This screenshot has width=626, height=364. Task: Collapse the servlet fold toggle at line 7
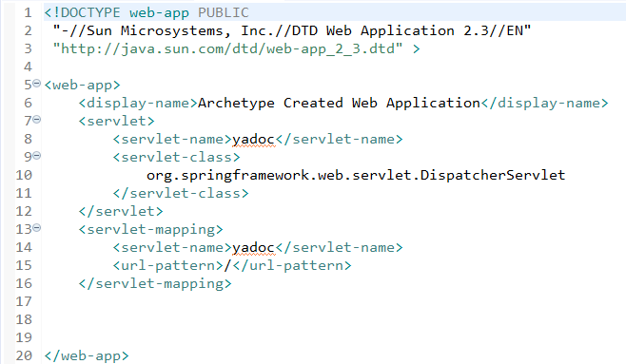[37, 119]
